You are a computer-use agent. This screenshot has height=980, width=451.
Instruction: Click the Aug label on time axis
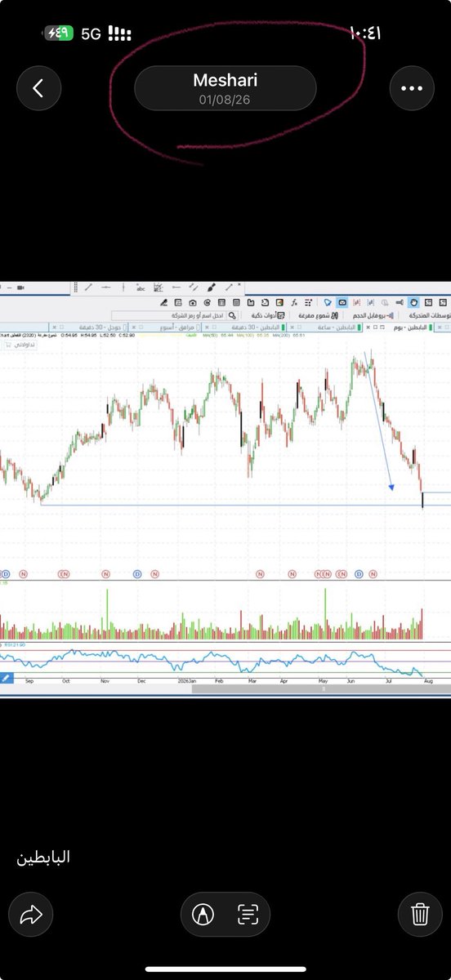click(428, 680)
